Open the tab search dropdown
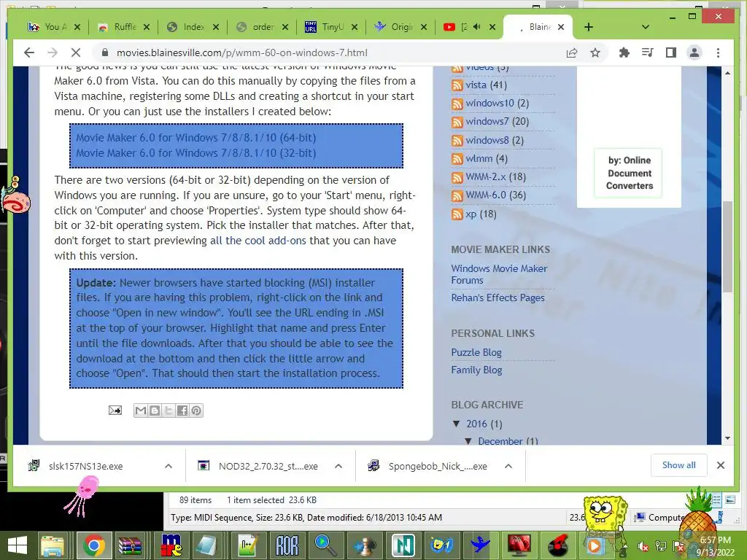Screen dimensions: 747x560 coord(646,27)
